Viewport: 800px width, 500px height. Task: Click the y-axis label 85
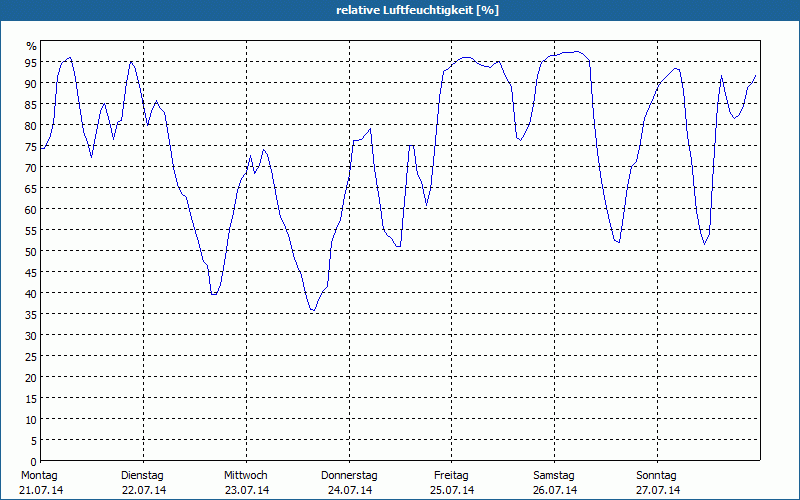pos(31,105)
